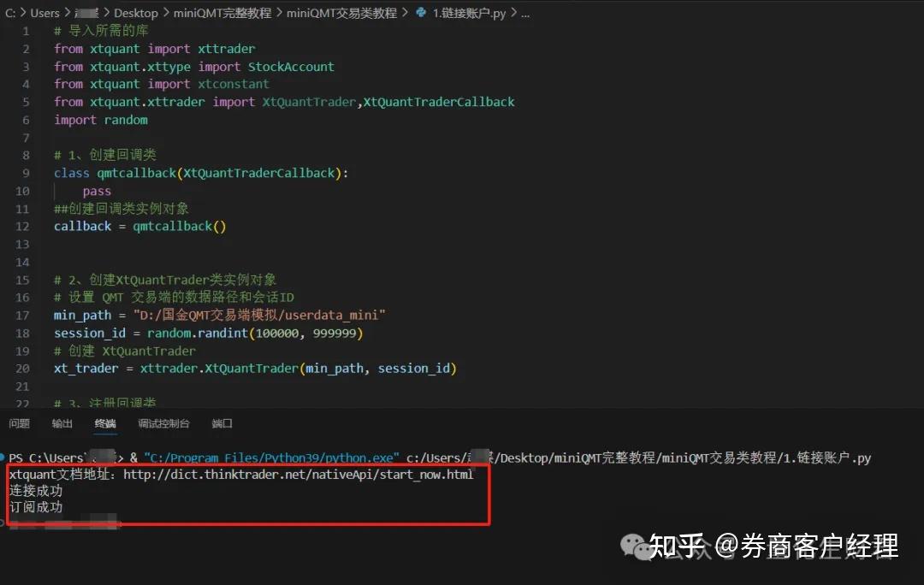The height and width of the screenshot is (585, 924).
Task: Open the "..." breadcrumb overflow item
Action: pos(524,13)
